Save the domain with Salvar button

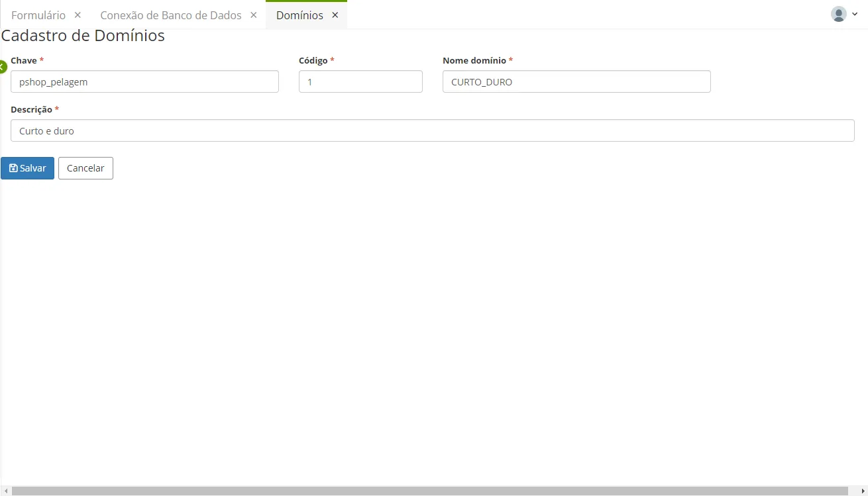click(x=27, y=168)
